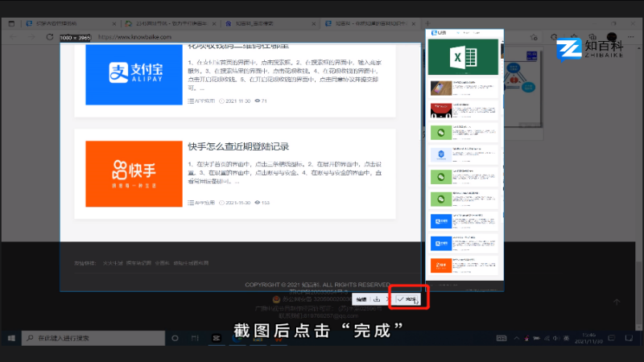Viewport: 644px width, 362px height.
Task: Click the orange Kuaishou thumbnail in preview
Action: coord(440,265)
